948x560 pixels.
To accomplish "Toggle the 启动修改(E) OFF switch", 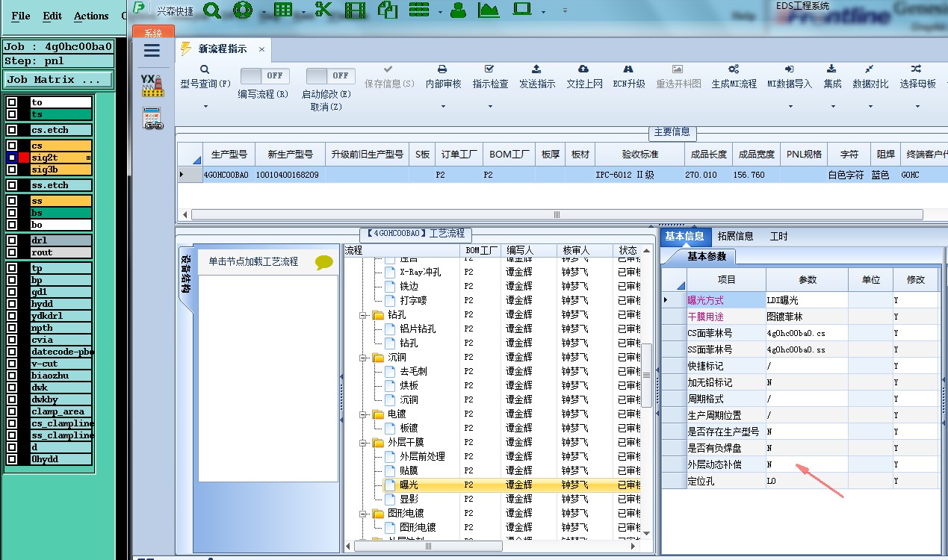I will 330,75.
